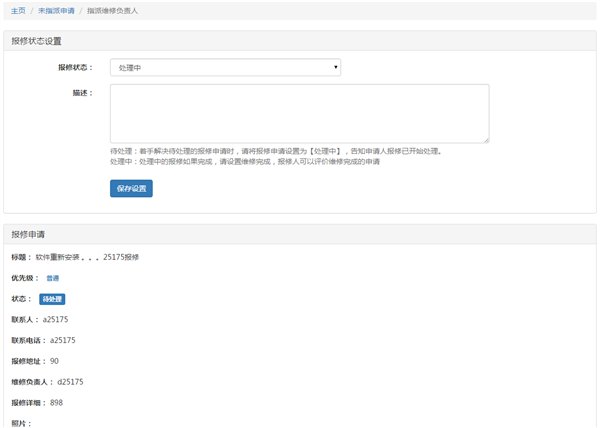Click the 报修申请 panel heading
The width and height of the screenshot is (600, 428).
(28, 234)
